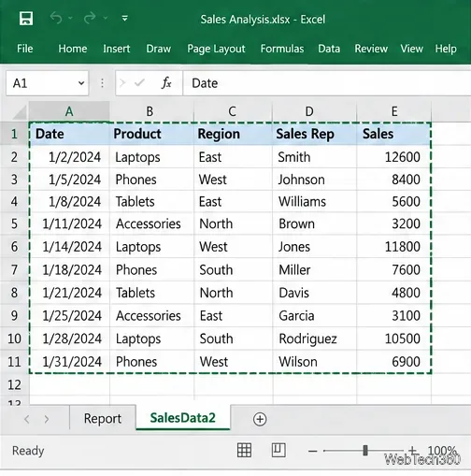Click the sales value 12600

click(393, 157)
